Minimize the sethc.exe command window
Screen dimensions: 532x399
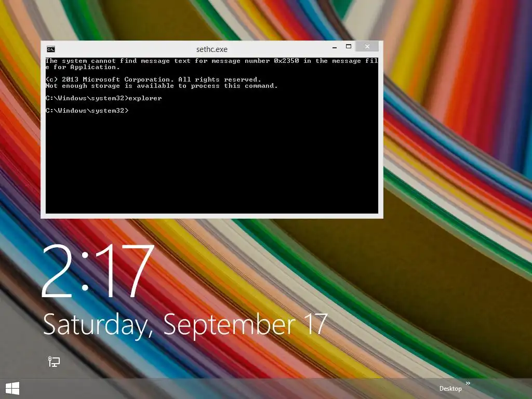(335, 47)
